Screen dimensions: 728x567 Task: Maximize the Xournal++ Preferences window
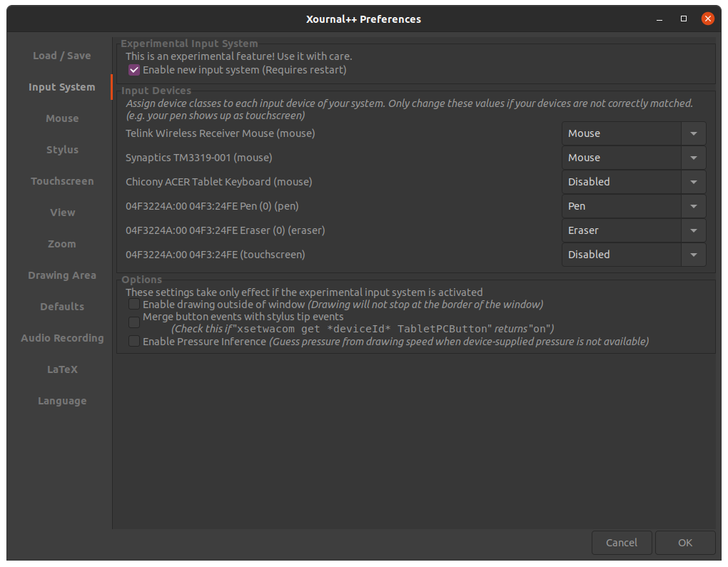(x=684, y=19)
